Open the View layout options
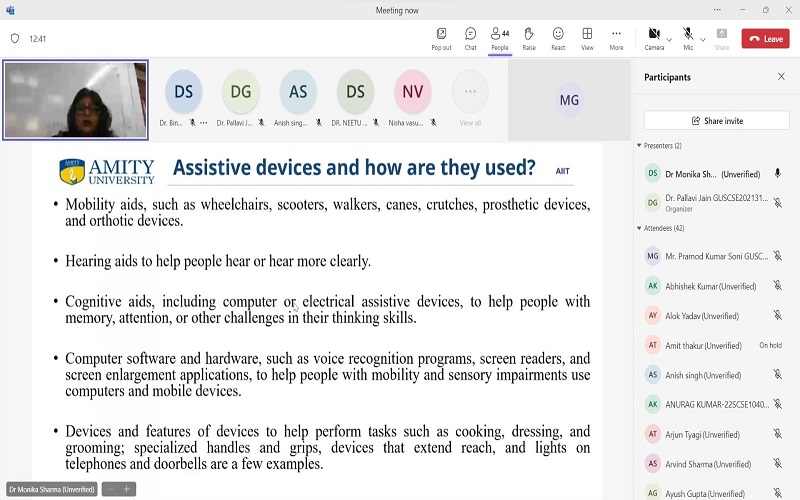 click(x=587, y=38)
